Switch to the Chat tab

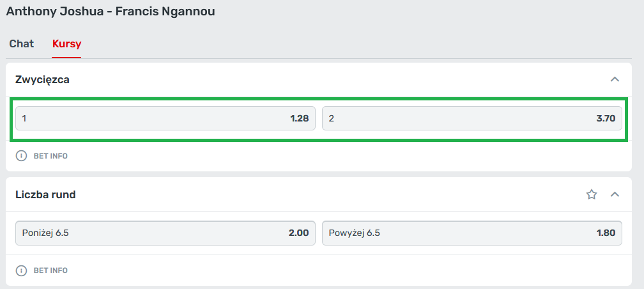[21, 44]
